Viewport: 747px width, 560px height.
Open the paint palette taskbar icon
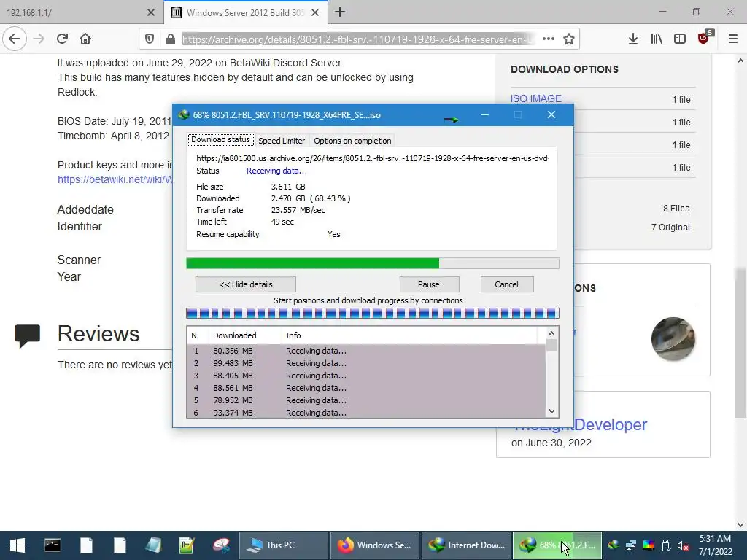(221, 545)
